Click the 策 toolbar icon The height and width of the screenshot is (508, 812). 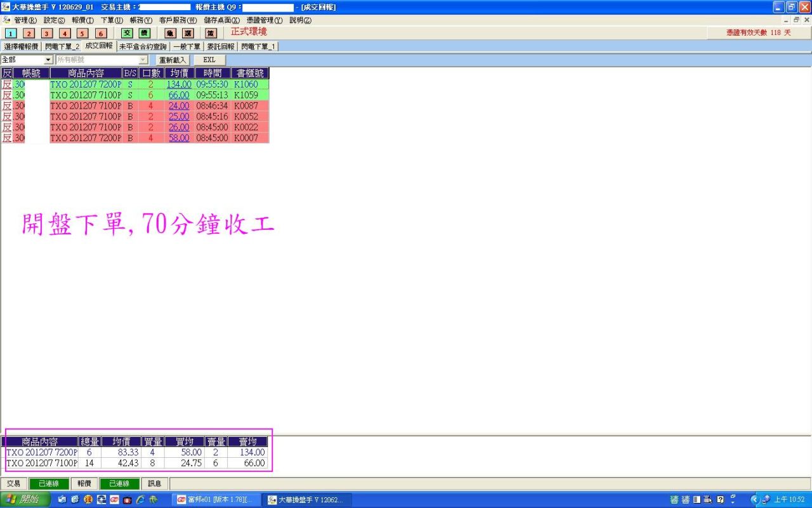click(211, 33)
